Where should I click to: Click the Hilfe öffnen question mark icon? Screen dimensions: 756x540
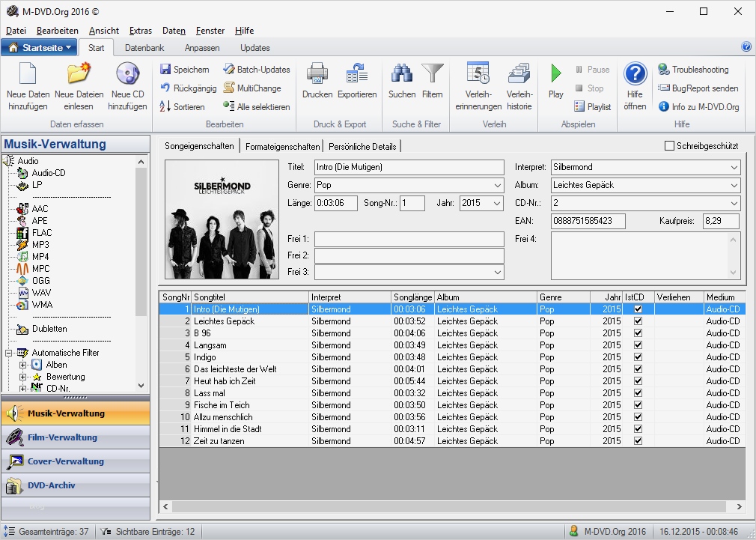point(635,74)
